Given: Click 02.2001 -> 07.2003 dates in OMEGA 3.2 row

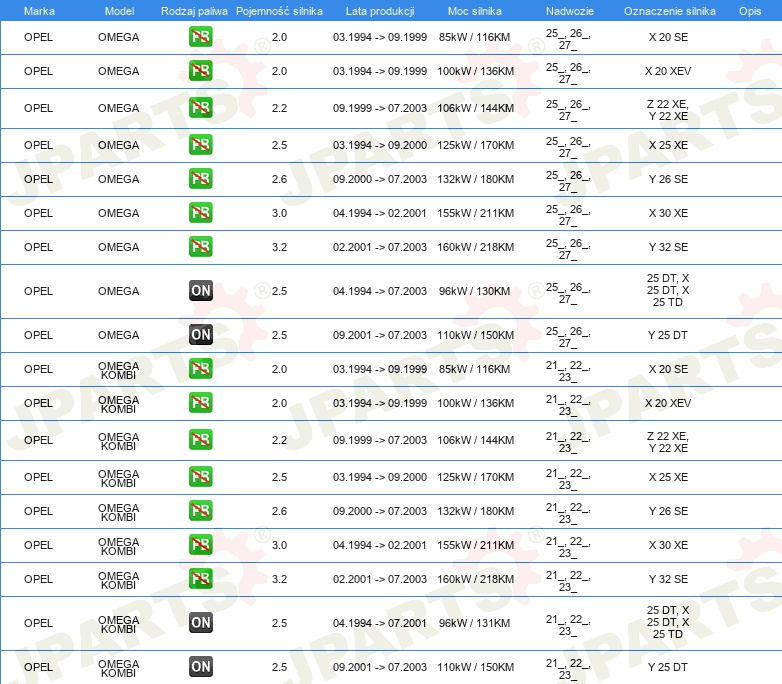Looking at the screenshot, I should [380, 247].
